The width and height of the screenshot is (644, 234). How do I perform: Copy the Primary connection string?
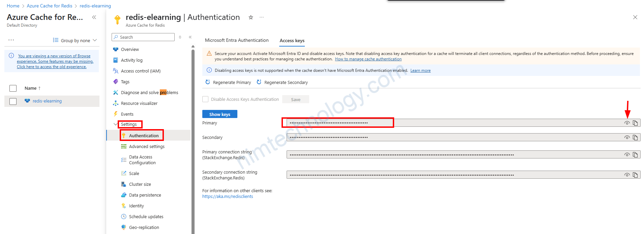[635, 155]
